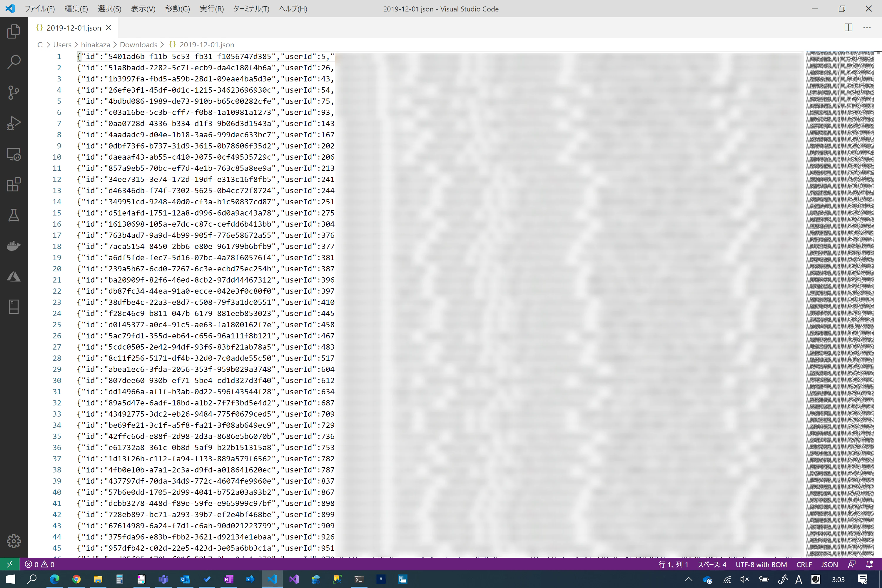Open the Docker view in activity bar
This screenshot has width=882, height=588.
click(14, 245)
